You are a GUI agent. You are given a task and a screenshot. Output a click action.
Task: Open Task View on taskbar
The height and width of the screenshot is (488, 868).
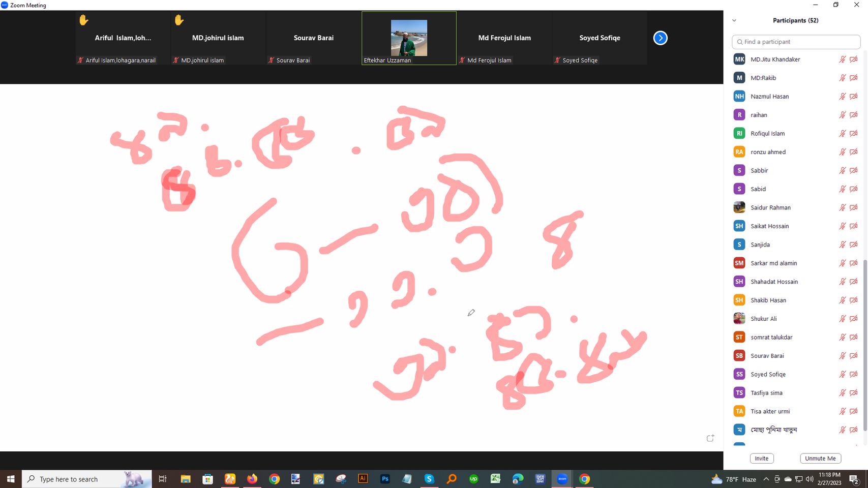point(163,479)
